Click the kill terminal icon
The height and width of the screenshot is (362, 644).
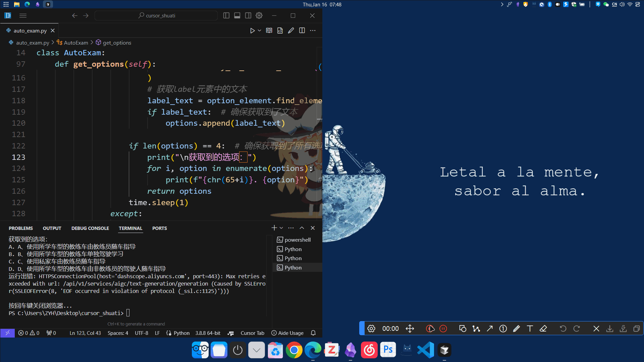[x=312, y=228]
